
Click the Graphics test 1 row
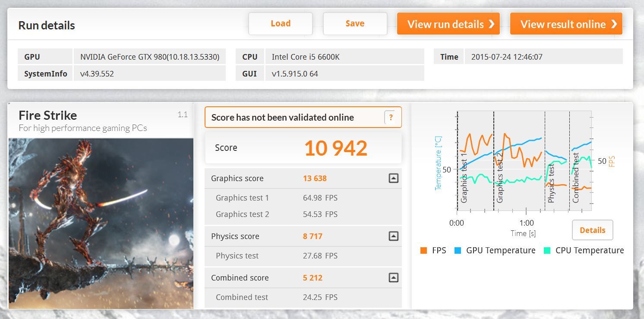(x=303, y=198)
